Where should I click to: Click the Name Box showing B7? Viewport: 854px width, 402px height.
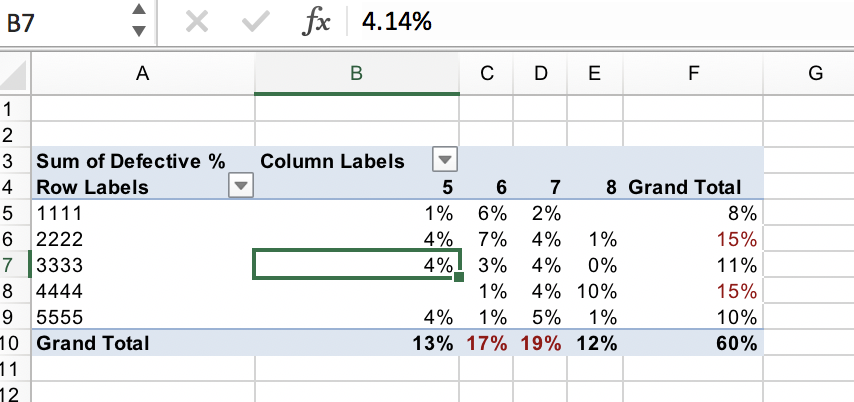64,23
